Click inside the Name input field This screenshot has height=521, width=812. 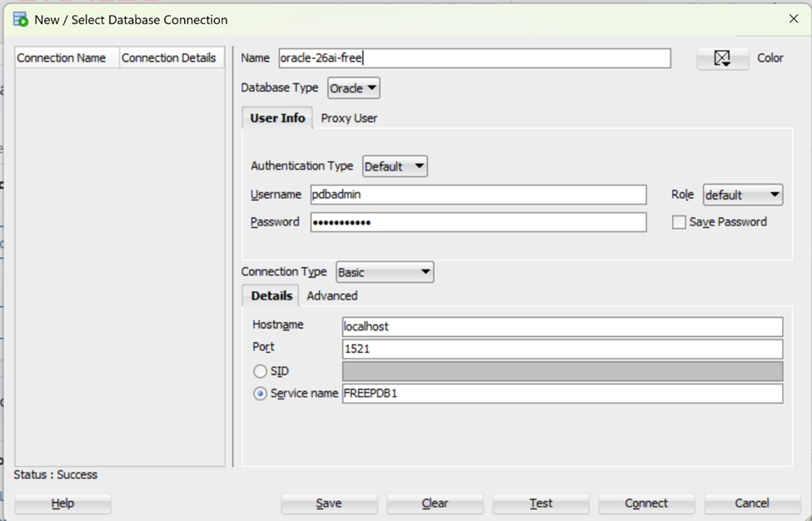click(475, 57)
